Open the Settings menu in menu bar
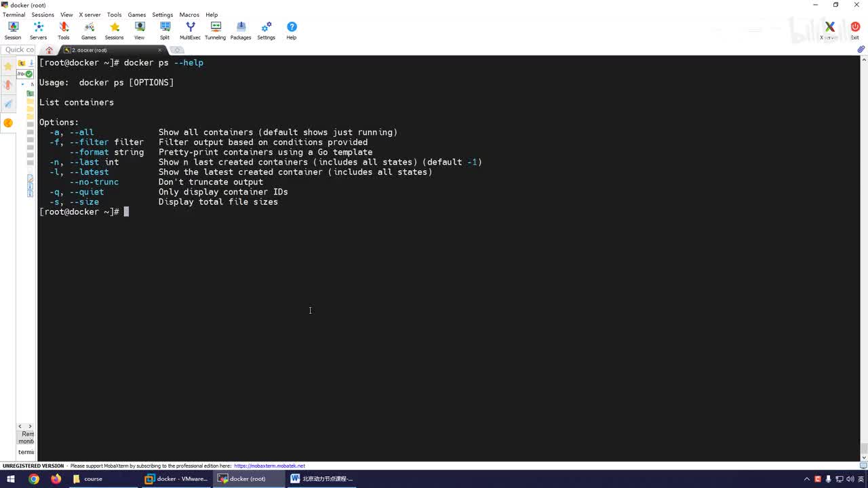 (163, 15)
